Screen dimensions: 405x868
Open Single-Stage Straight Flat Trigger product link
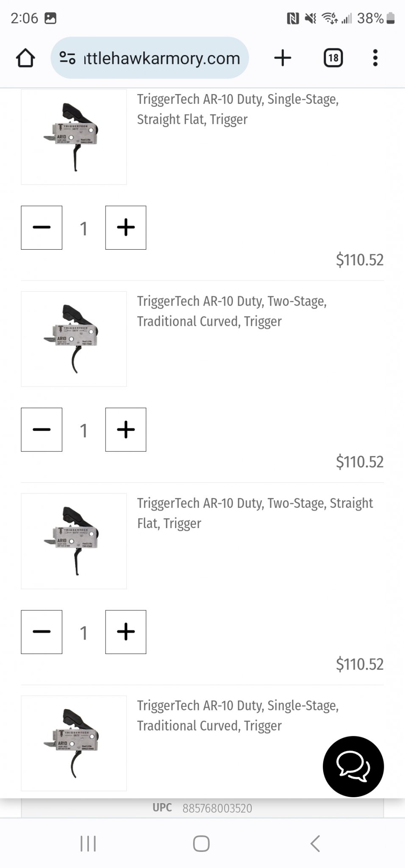(237, 109)
